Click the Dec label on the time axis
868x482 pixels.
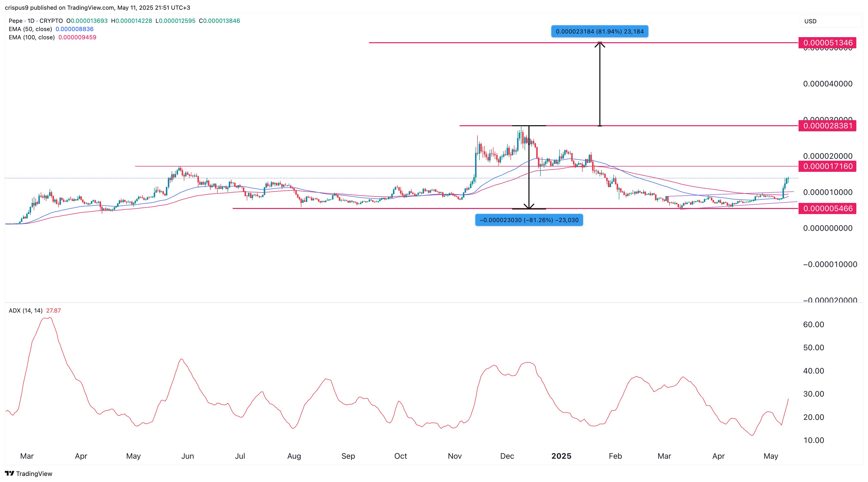click(507, 456)
